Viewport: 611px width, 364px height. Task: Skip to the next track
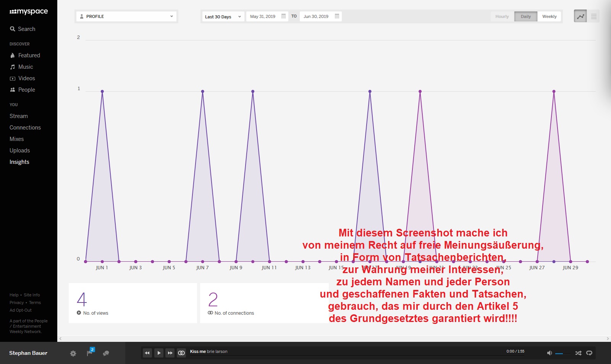pos(170,353)
